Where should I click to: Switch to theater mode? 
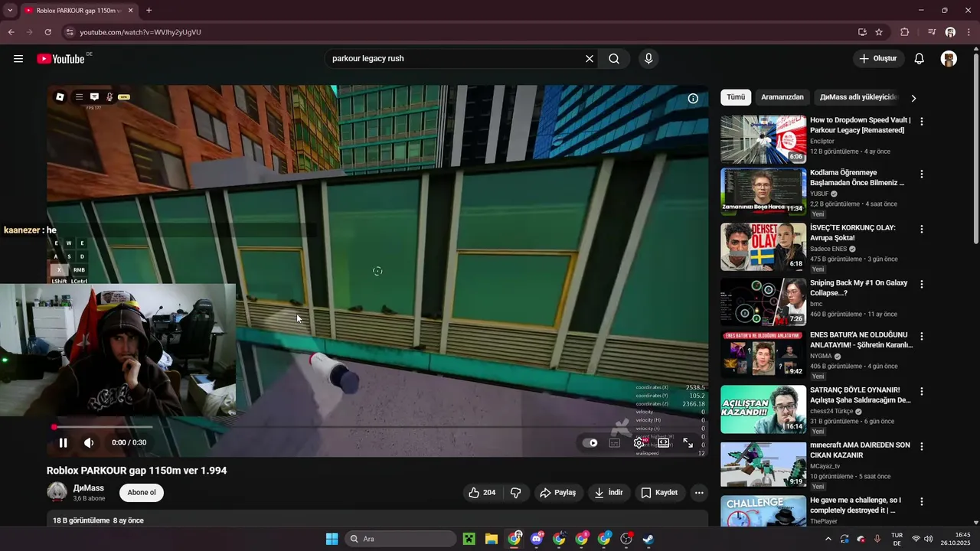664,442
